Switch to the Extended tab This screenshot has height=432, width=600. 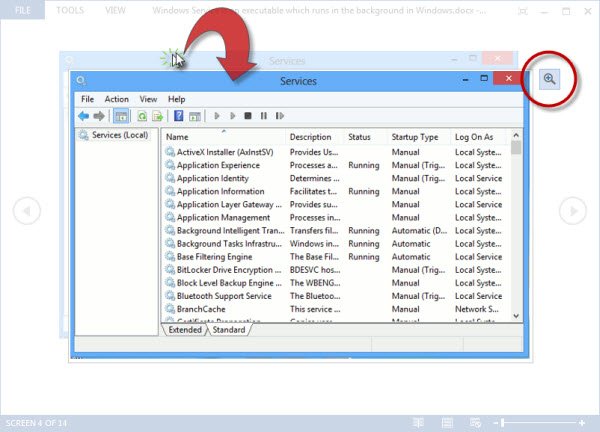(185, 330)
